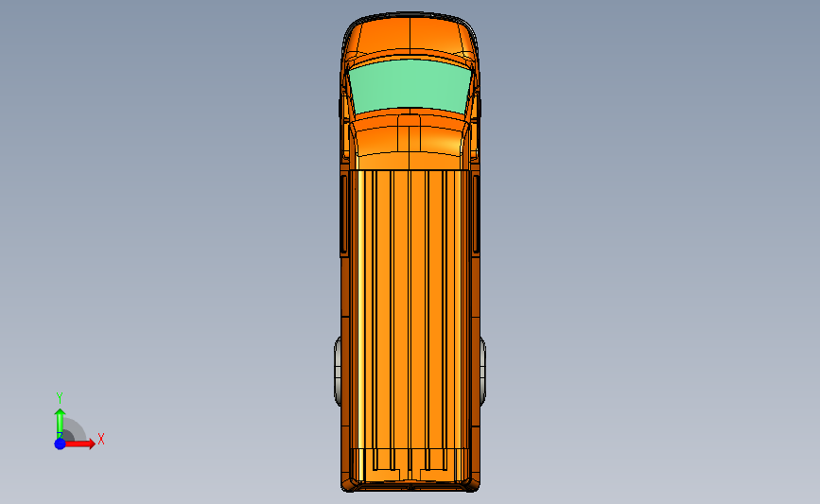
Task: Click the blue Z axis dot of the triad
Action: coord(61,443)
